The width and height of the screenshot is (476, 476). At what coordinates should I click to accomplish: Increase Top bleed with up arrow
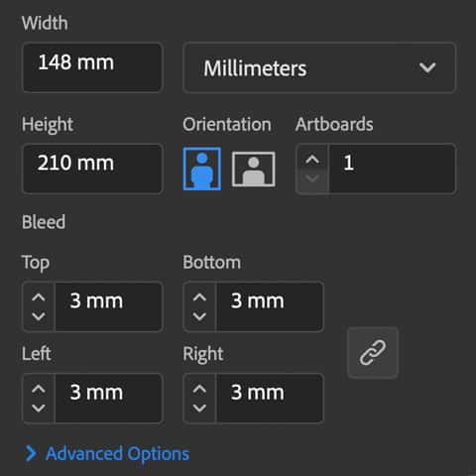tap(39, 297)
